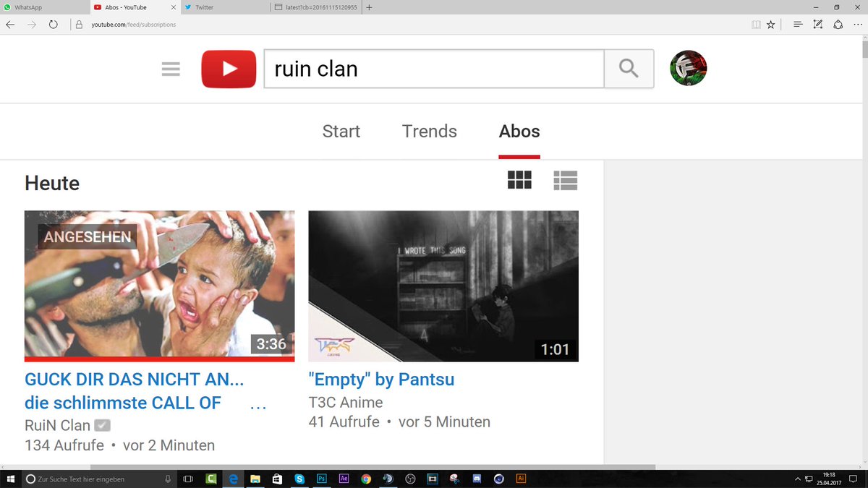
Task: Click the knife video thumbnail marked ANGESEHEN
Action: pyautogui.click(x=159, y=286)
